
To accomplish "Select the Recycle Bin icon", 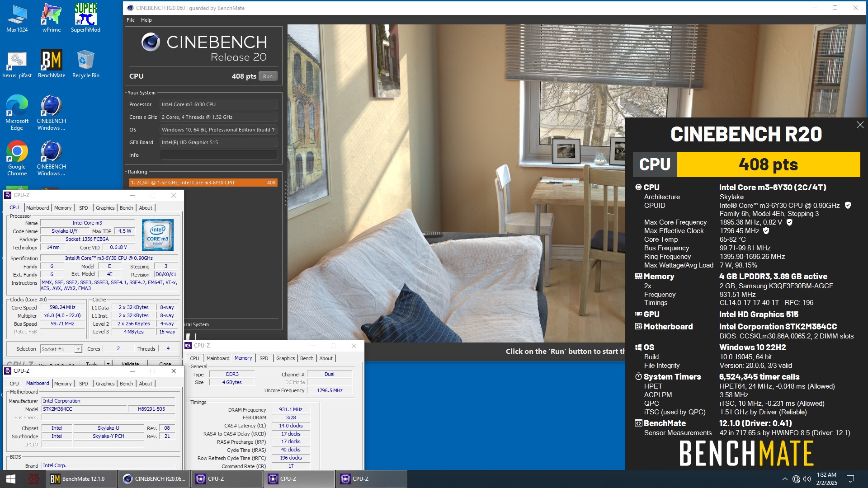I will coord(85,64).
